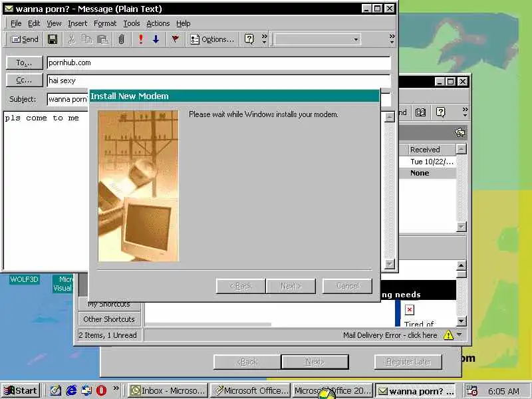Open the Tools menu
Screen dimensions: 532x399
(131, 23)
